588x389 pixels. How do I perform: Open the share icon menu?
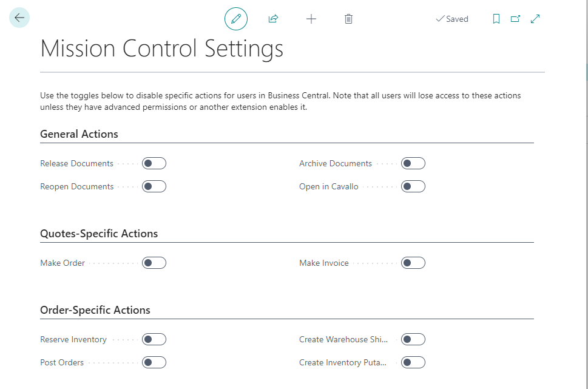273,19
